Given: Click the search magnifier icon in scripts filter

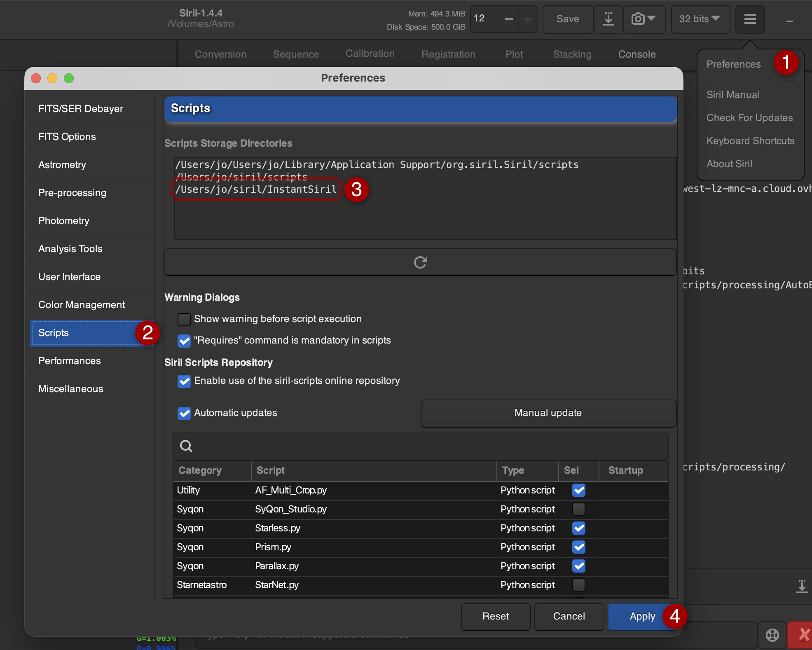Looking at the screenshot, I should 186,446.
